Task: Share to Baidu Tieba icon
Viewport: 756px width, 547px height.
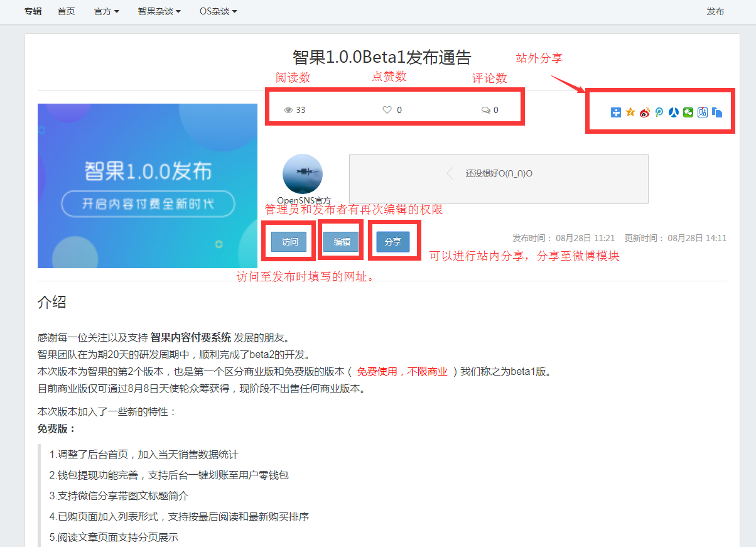Action: (x=703, y=112)
